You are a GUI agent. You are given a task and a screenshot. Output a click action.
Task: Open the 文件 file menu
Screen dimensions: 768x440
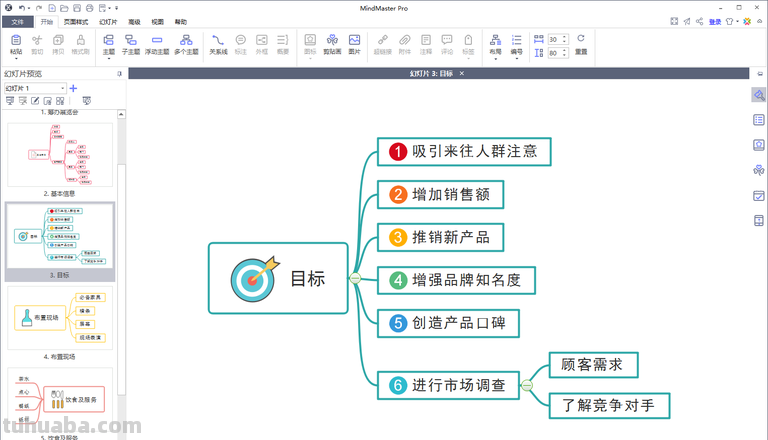pos(18,22)
